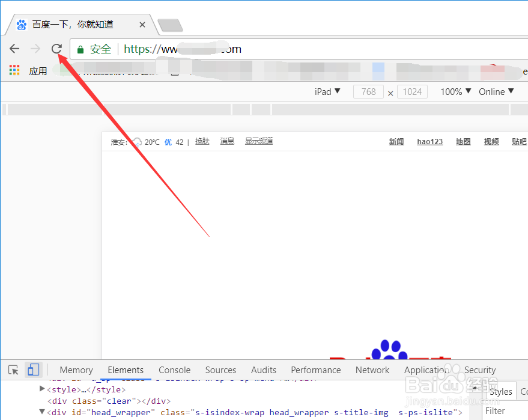Switch to the Sources tab

(x=220, y=370)
